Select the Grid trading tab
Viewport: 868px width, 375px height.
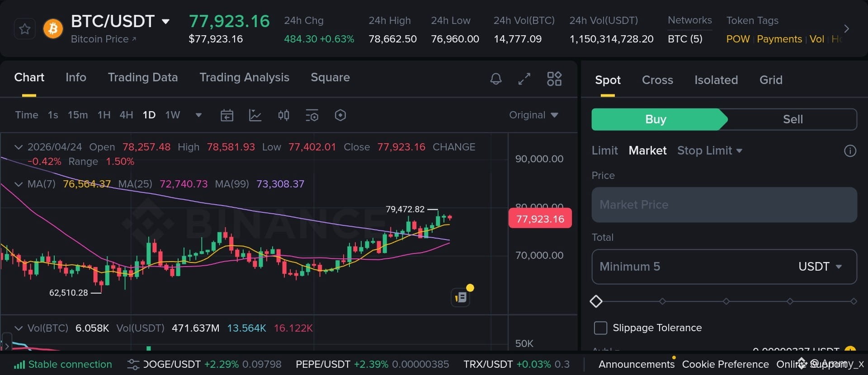771,80
